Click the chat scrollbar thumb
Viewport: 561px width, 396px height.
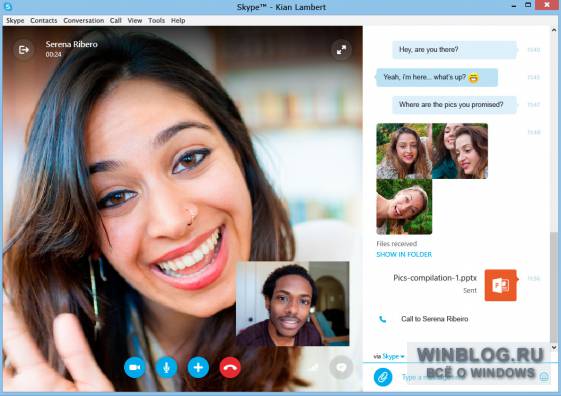point(554,286)
